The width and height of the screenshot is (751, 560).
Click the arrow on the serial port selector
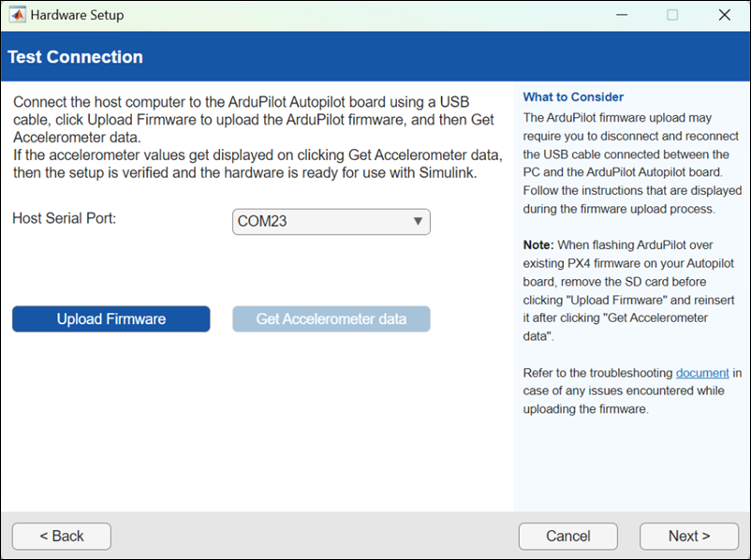point(418,222)
